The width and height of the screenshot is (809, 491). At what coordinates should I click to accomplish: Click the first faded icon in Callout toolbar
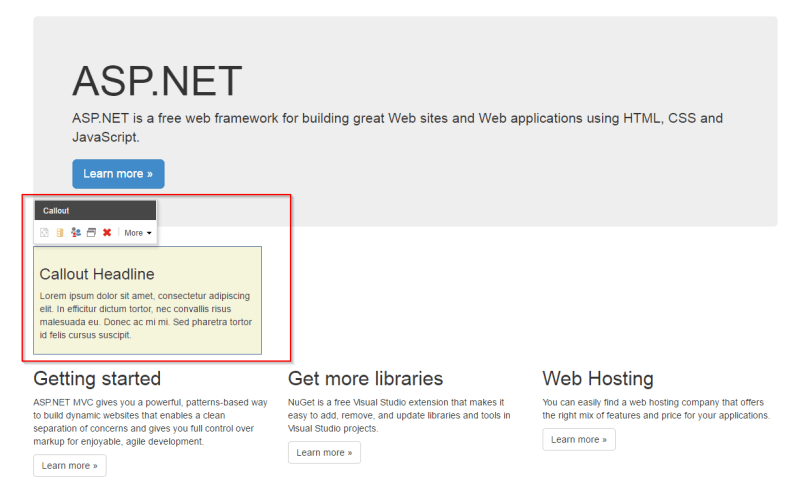click(44, 233)
